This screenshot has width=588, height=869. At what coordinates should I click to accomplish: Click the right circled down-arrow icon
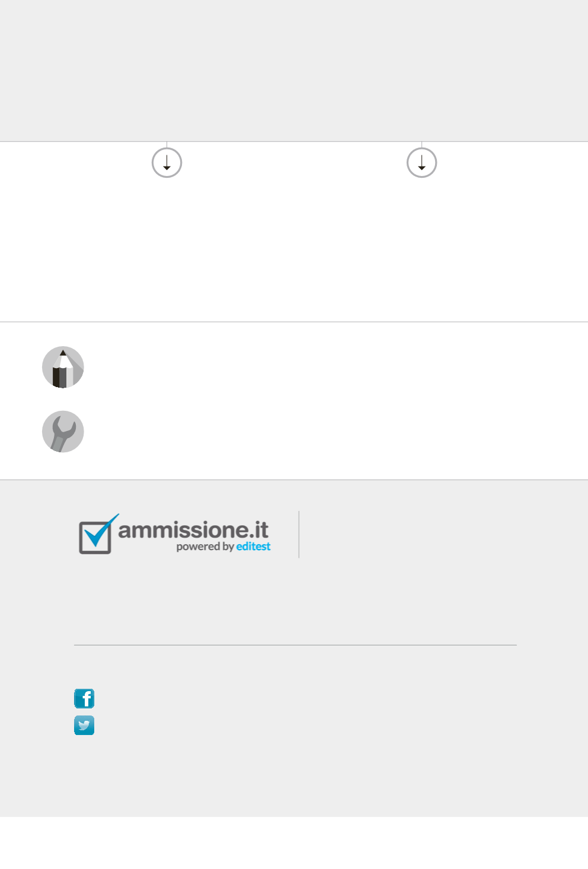click(421, 163)
